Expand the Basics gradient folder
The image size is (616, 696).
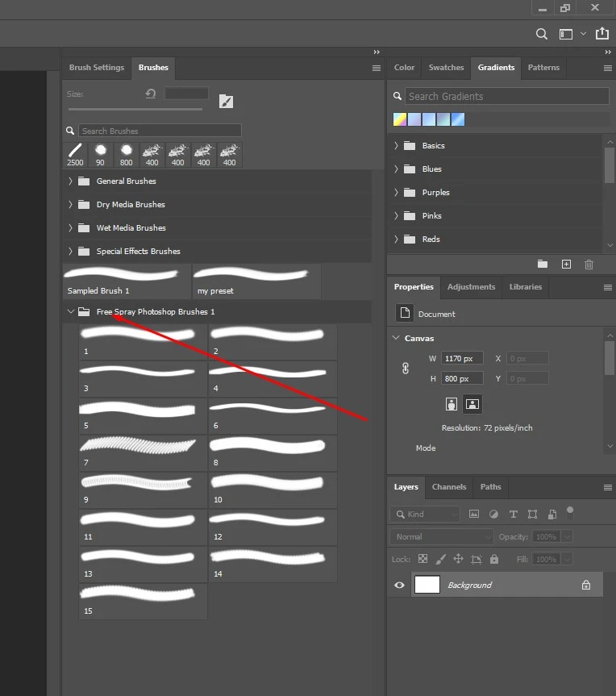(x=396, y=146)
